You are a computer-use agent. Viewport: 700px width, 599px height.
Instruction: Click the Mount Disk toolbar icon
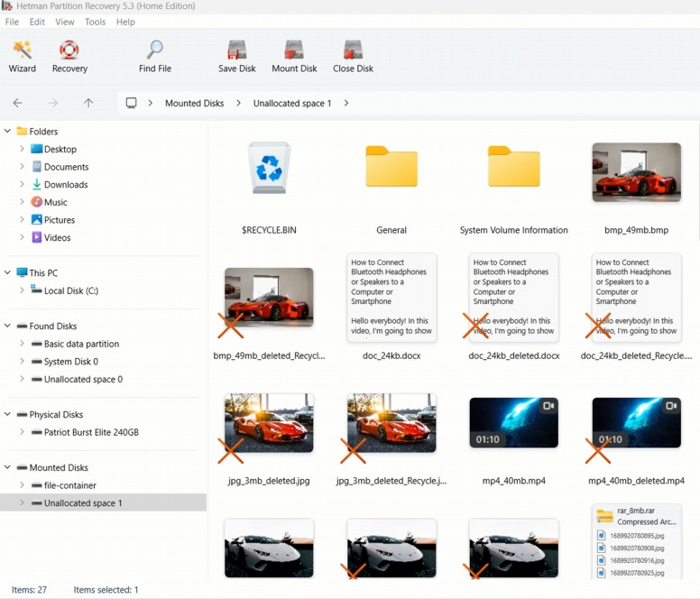tap(294, 50)
